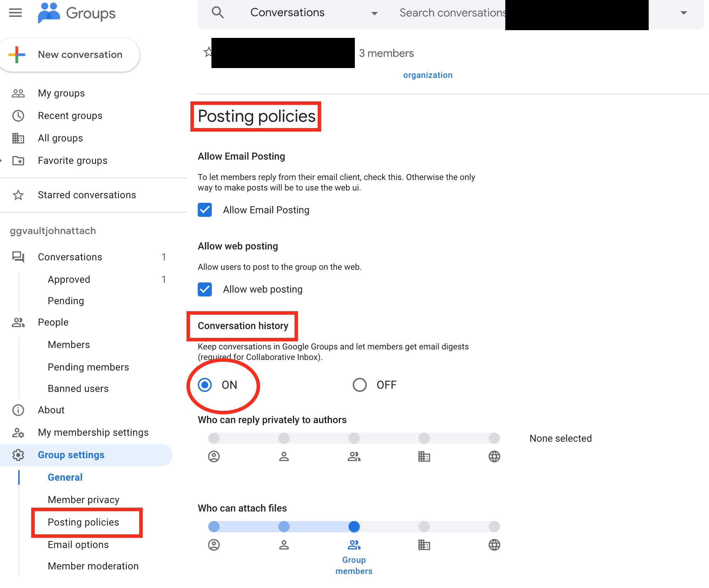Select General under Group settings
The image size is (709, 588).
point(65,477)
